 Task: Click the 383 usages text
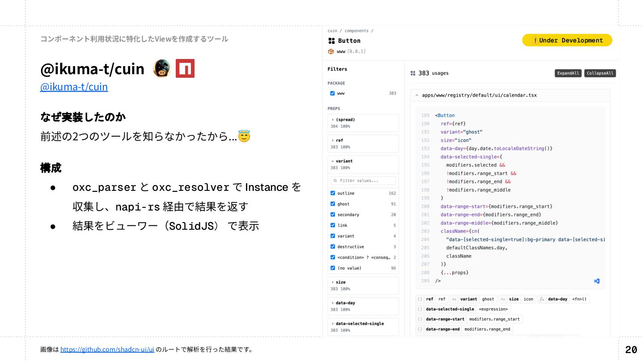coord(433,73)
